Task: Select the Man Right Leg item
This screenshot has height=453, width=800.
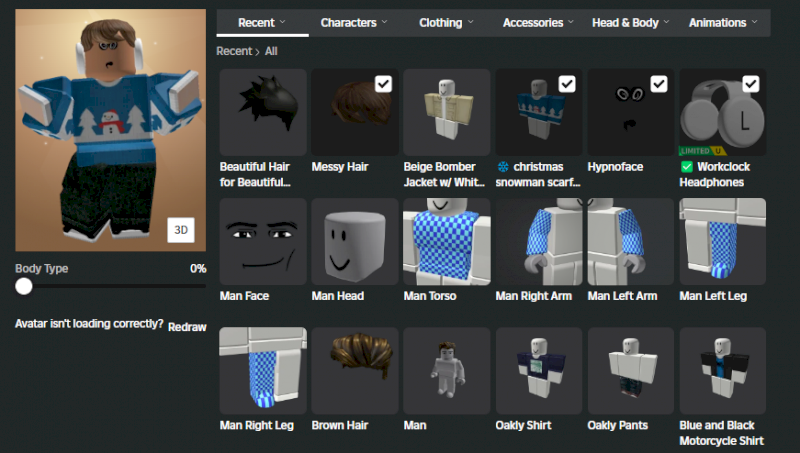Action: click(x=263, y=370)
